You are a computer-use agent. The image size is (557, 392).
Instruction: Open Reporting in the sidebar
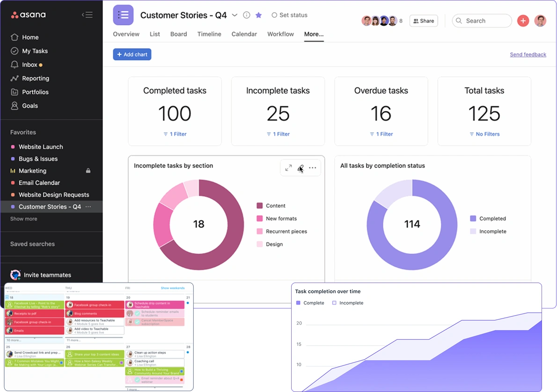pos(30,78)
